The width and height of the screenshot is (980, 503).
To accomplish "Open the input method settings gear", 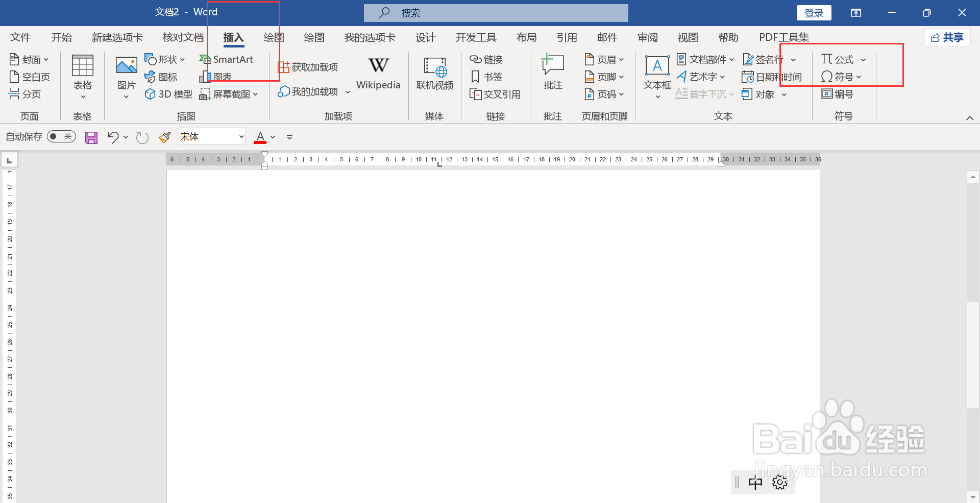I will [780, 483].
